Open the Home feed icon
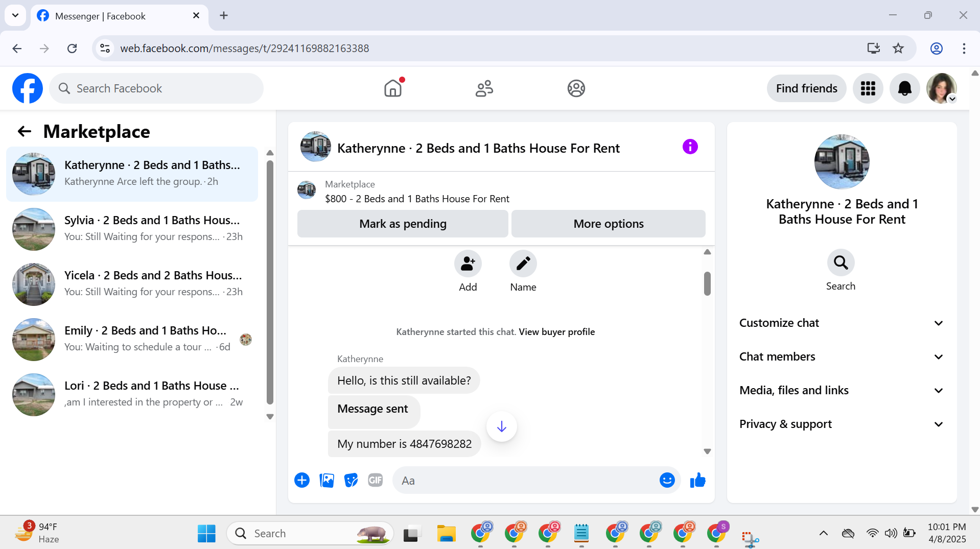980x549 pixels. 393,88
